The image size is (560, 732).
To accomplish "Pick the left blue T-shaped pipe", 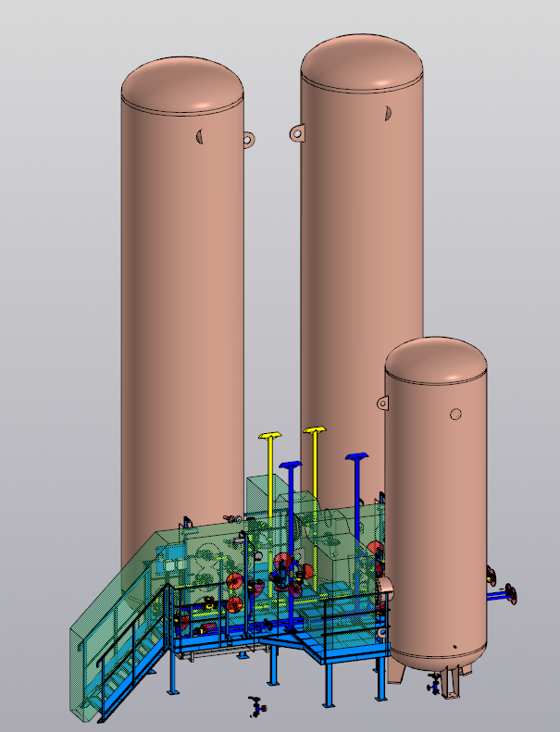I will [x=292, y=500].
